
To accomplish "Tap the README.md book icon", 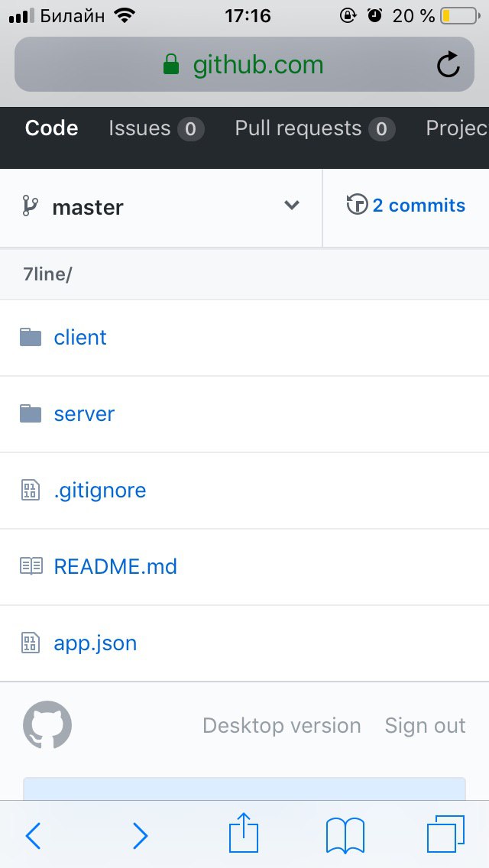I will 31,565.
